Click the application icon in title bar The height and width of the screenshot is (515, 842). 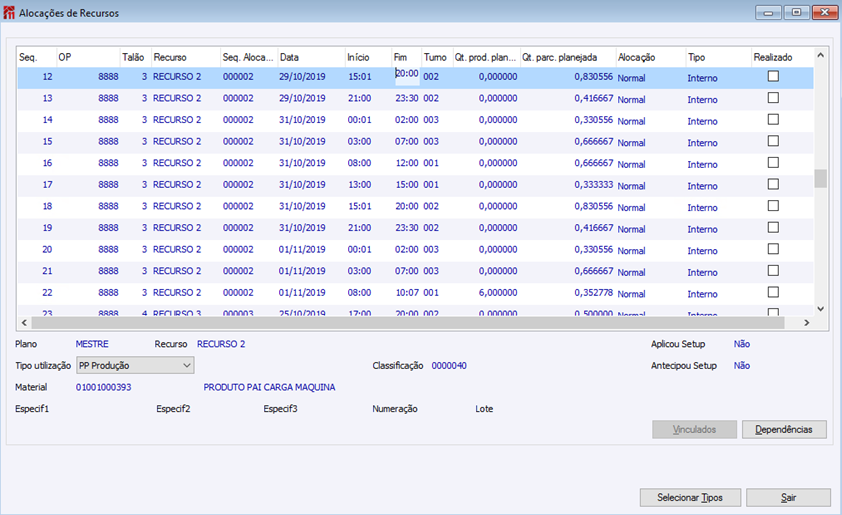coord(10,13)
